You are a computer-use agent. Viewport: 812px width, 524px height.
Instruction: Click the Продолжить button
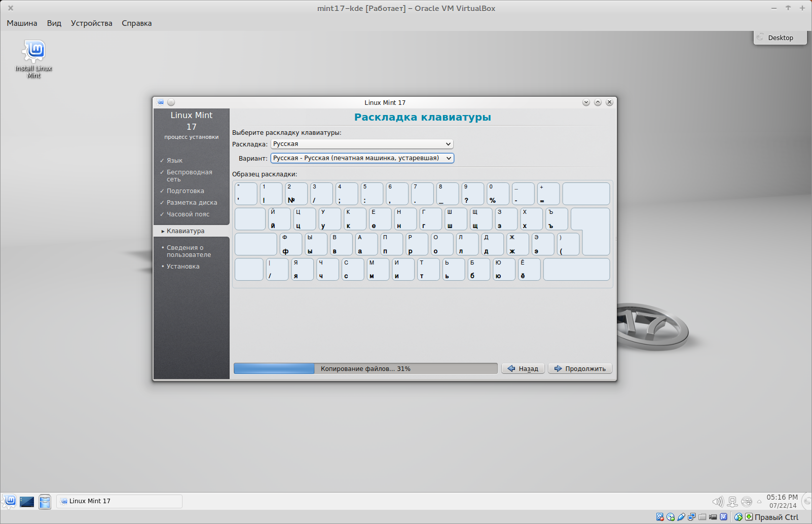579,368
